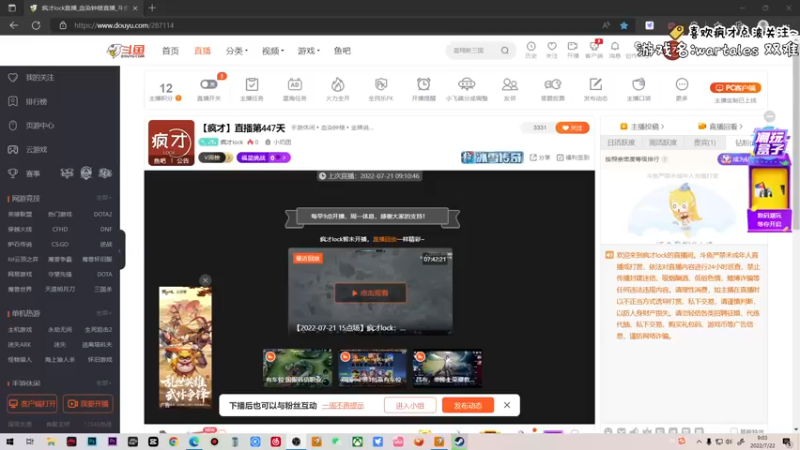Click the search magnifier icon
Viewport: 800px width, 450px height.
coord(505,51)
